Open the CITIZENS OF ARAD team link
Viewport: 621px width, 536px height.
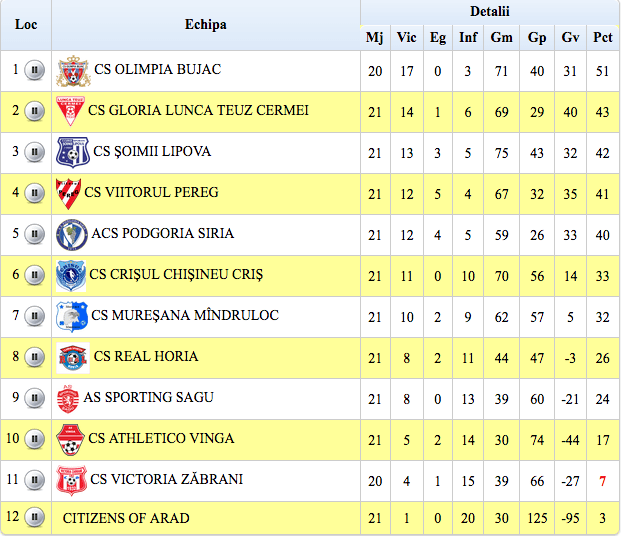point(126,518)
